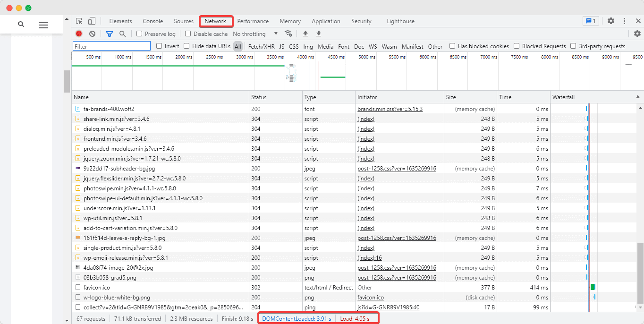Open DevTools settings gear
The image size is (644, 324).
click(x=611, y=21)
